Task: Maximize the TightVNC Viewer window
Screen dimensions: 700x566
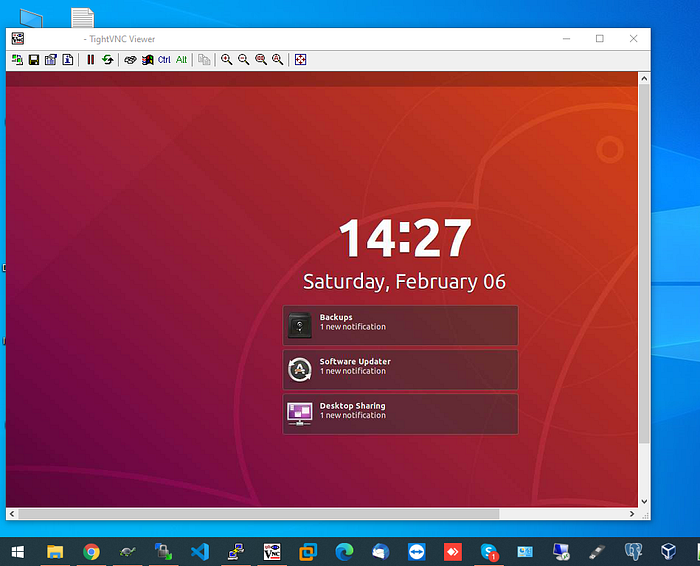Action: point(600,39)
